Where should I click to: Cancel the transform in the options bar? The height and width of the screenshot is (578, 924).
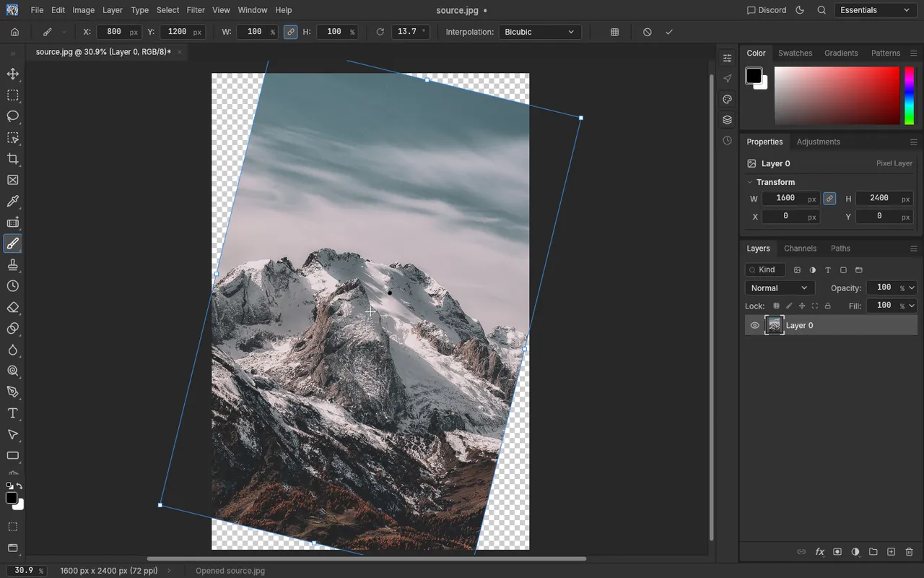click(x=648, y=32)
